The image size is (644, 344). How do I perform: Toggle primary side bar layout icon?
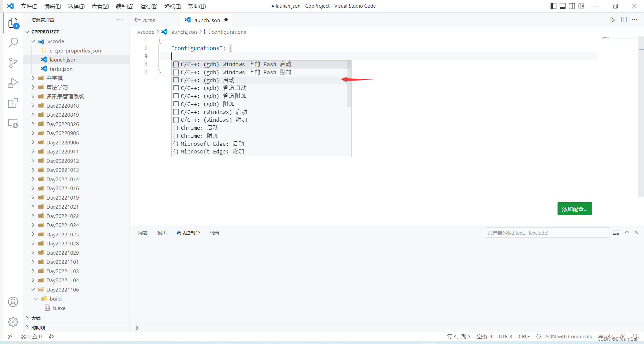pos(553,6)
